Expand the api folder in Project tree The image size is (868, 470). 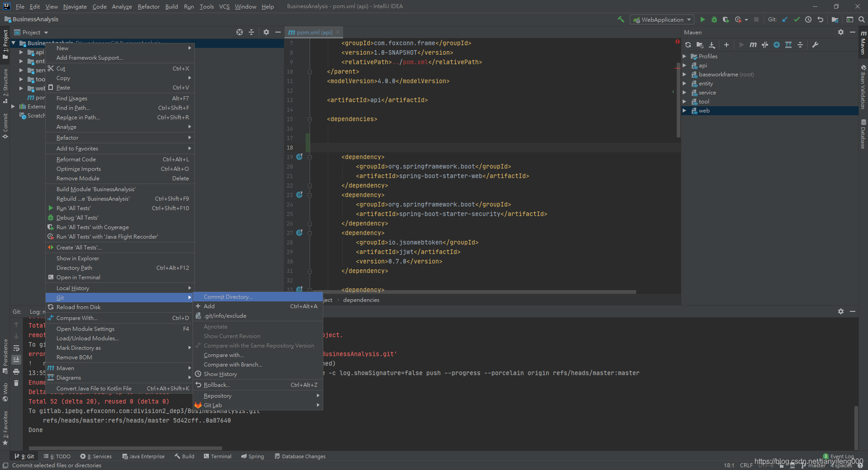point(21,52)
